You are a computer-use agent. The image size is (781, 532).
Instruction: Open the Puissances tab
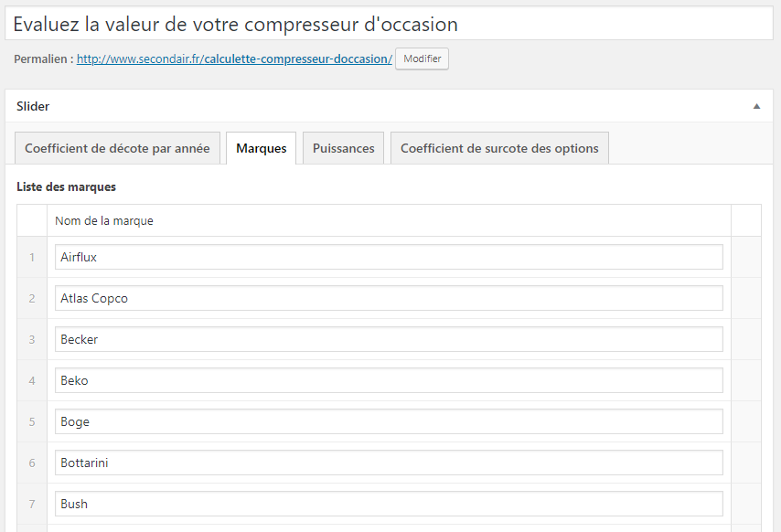[x=343, y=148]
